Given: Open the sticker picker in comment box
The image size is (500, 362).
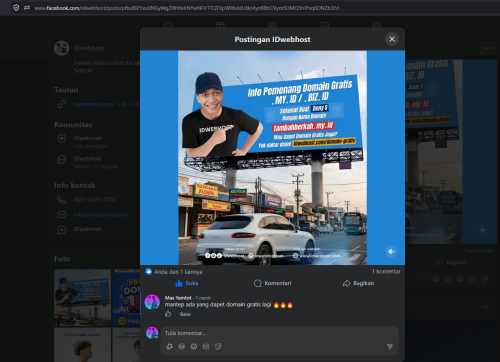Looking at the screenshot, I should (218, 347).
